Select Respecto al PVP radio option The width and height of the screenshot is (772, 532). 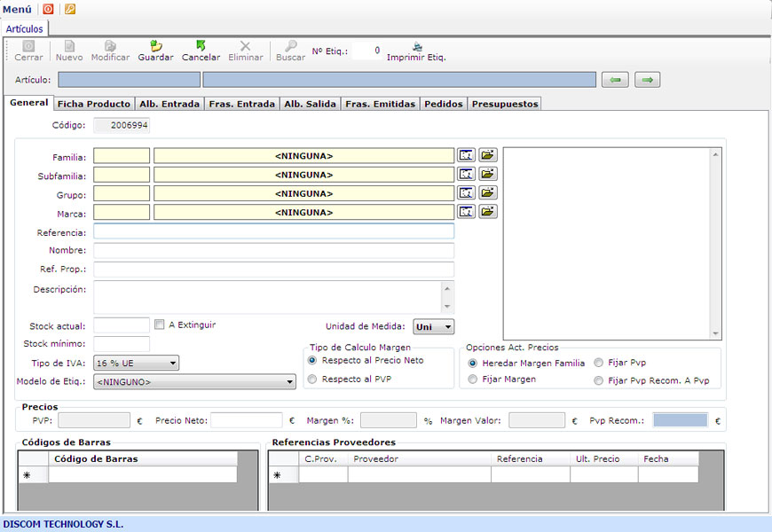[x=312, y=379]
